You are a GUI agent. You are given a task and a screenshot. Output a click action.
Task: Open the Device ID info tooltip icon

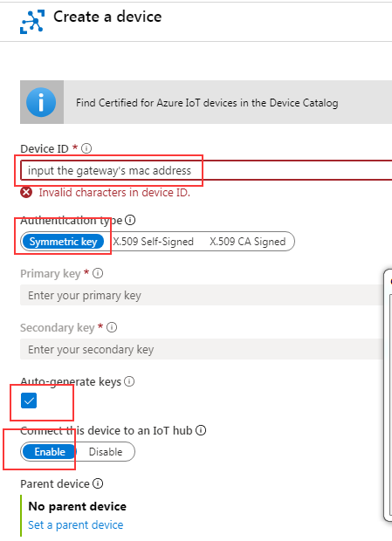coord(86,148)
